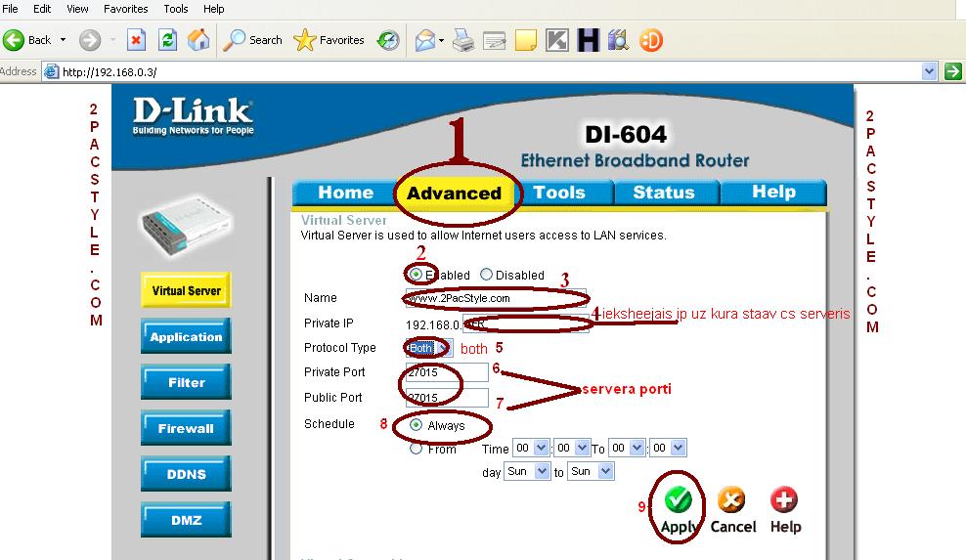966x560 pixels.
Task: Open the Help menu in menu bar
Action: pos(214,9)
